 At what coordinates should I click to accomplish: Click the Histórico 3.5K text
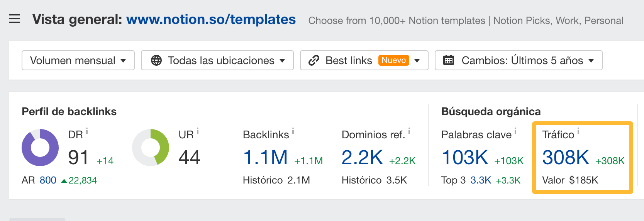click(375, 180)
